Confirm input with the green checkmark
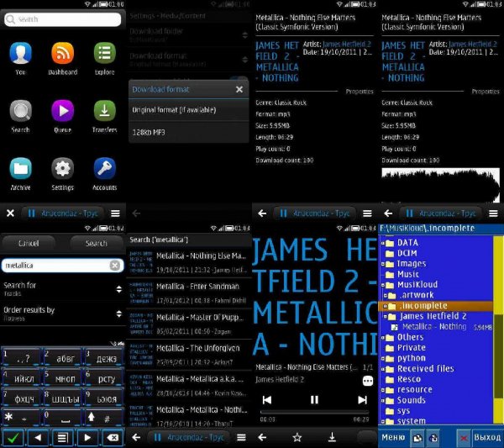 pos(13,438)
